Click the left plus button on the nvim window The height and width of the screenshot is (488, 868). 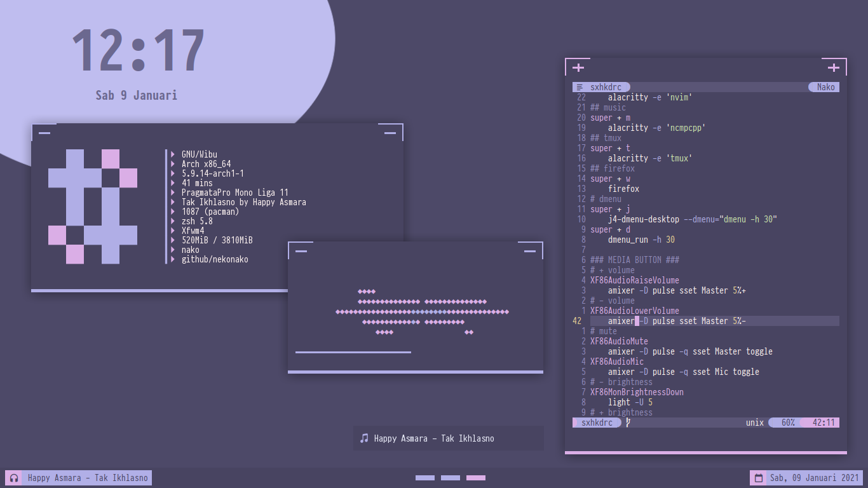[578, 67]
